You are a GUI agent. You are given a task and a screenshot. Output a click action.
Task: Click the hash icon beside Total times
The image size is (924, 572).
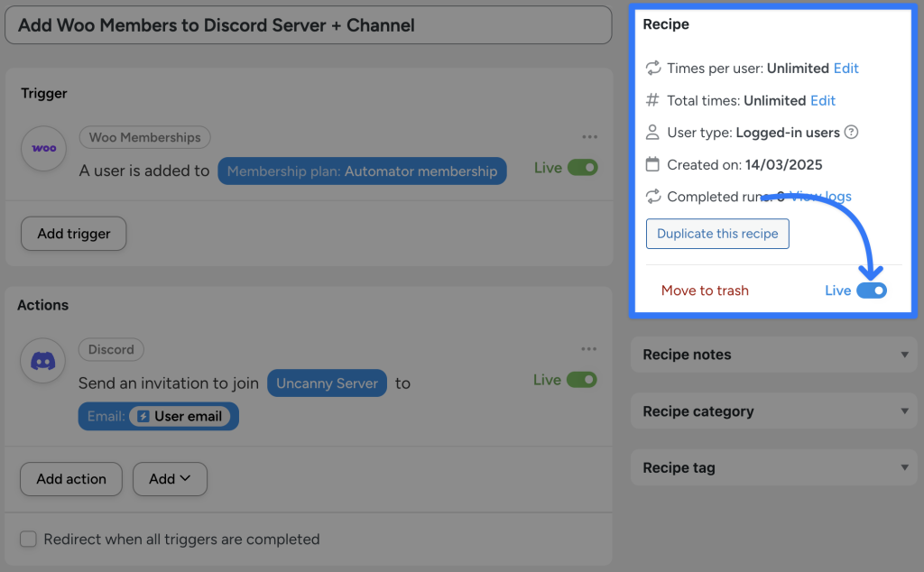(x=651, y=100)
